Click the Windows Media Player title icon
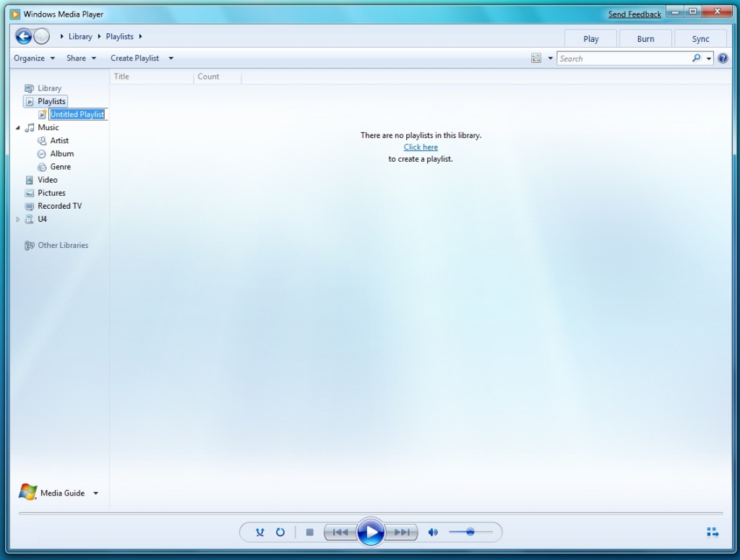The image size is (740, 560). 15,14
